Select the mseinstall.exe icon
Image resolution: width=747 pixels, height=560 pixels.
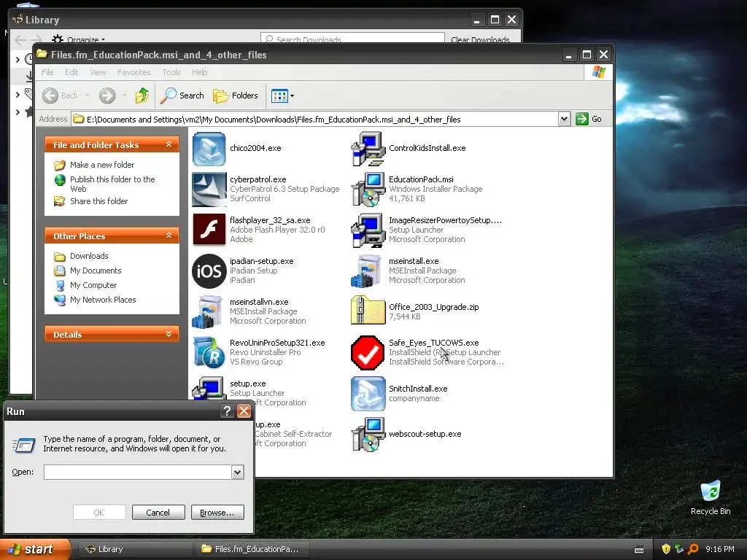point(368,271)
